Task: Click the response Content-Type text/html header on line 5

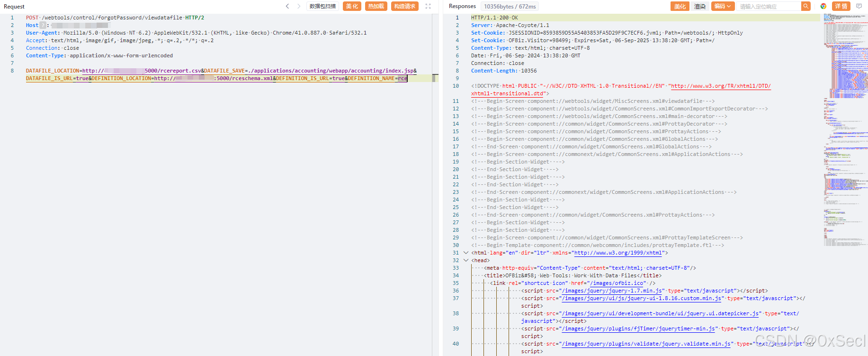Action: (x=530, y=48)
